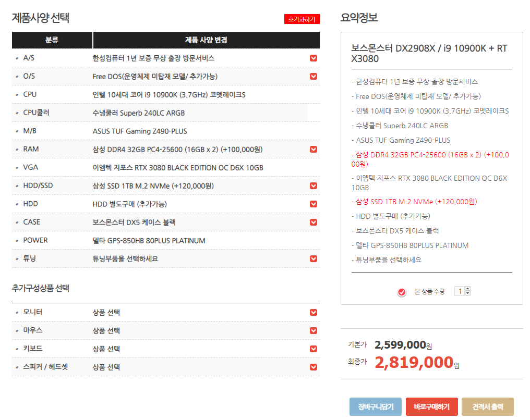Screen dimensions: 530x420
Task: Click the 요약정보 heading
Action: pos(359,18)
